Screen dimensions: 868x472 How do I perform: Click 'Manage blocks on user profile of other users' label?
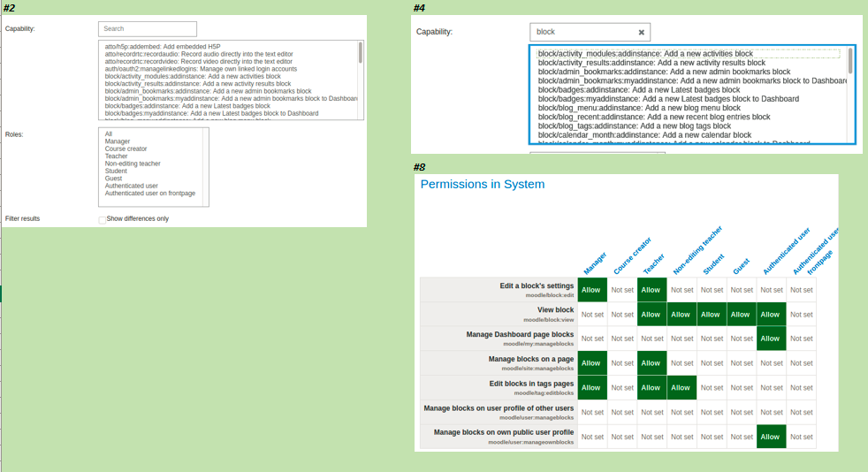pos(499,407)
